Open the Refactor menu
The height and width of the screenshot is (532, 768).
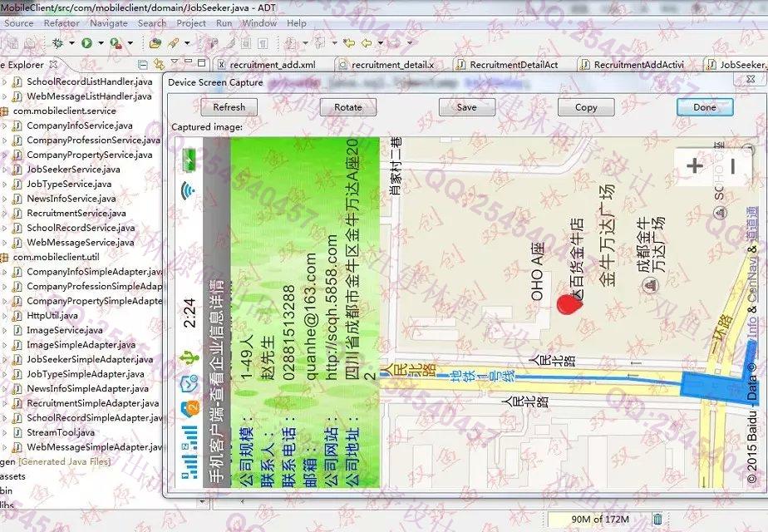[62, 23]
